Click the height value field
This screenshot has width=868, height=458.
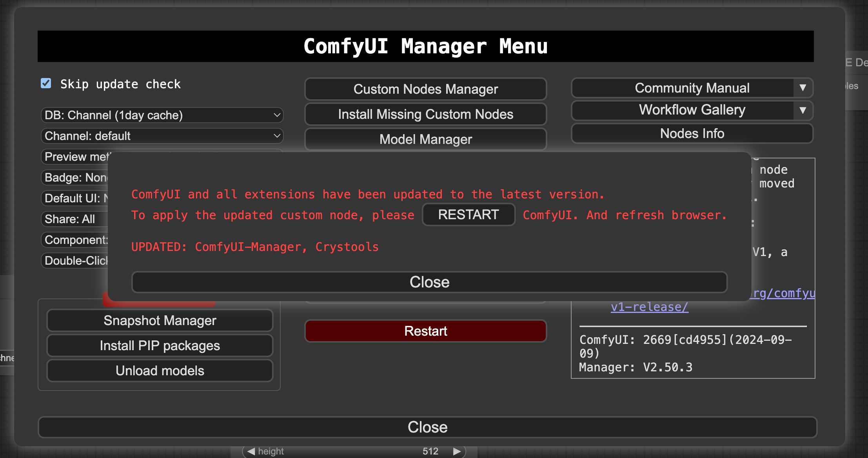point(430,451)
